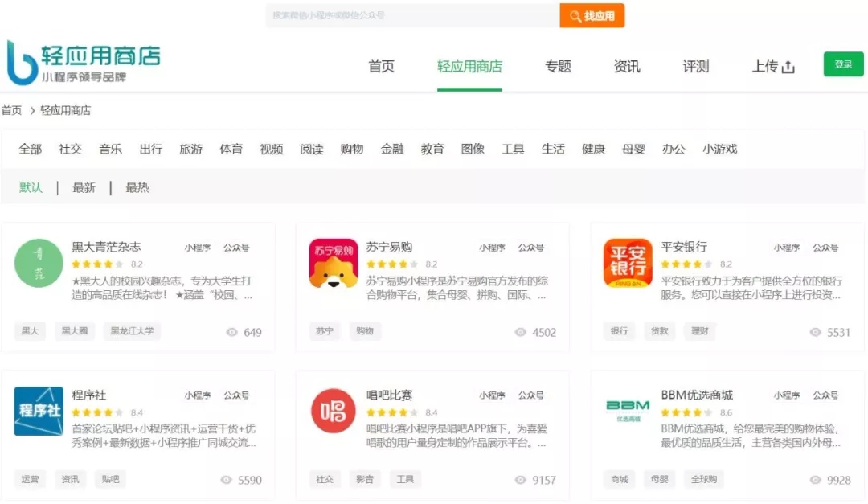Select the 全部 category filter
868x504 pixels.
pyautogui.click(x=30, y=149)
